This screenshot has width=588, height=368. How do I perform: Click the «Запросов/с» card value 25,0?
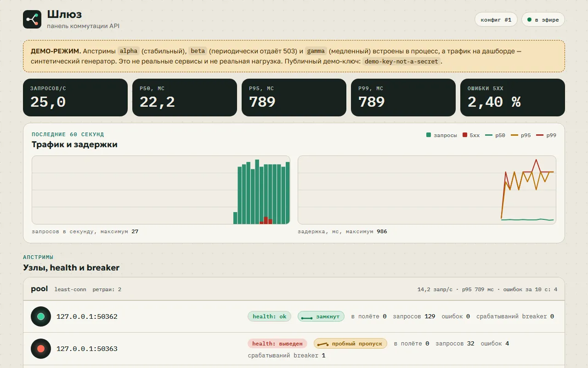tap(48, 102)
